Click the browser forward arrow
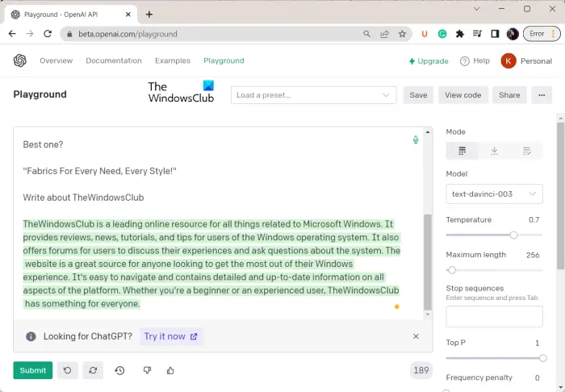This screenshot has width=565, height=392. pyautogui.click(x=30, y=34)
